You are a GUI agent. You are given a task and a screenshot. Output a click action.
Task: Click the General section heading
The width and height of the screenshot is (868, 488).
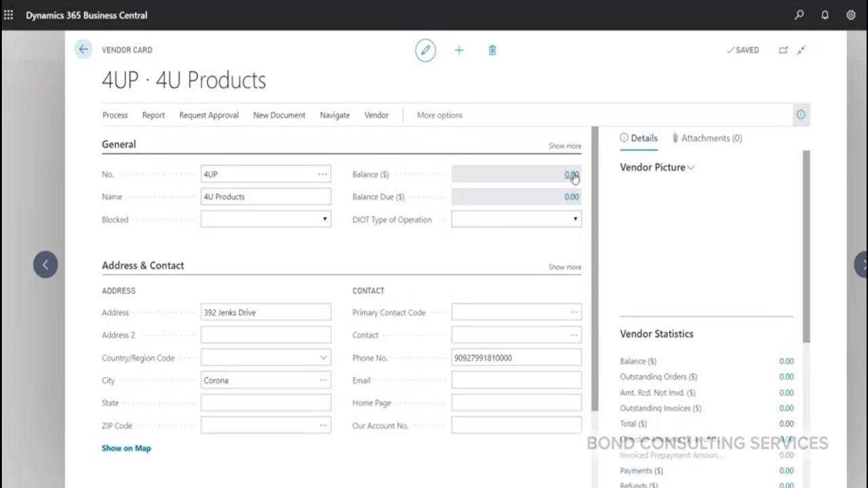click(119, 144)
